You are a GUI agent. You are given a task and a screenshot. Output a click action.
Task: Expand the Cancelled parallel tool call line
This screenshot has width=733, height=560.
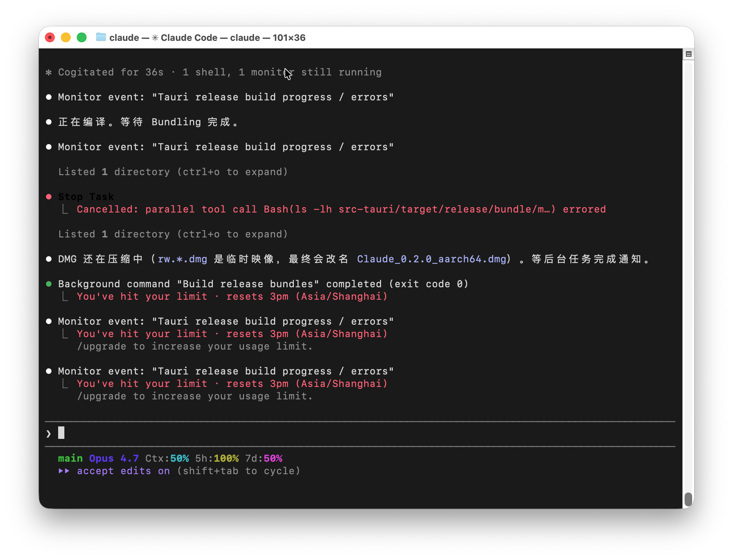341,209
